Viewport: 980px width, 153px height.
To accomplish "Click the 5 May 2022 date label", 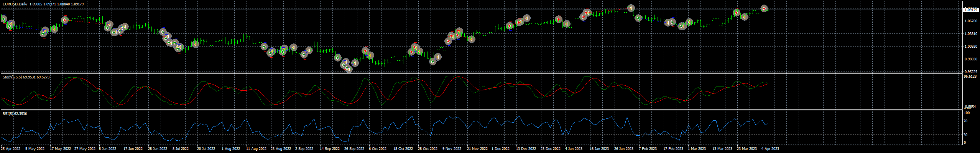I will [x=35, y=148].
